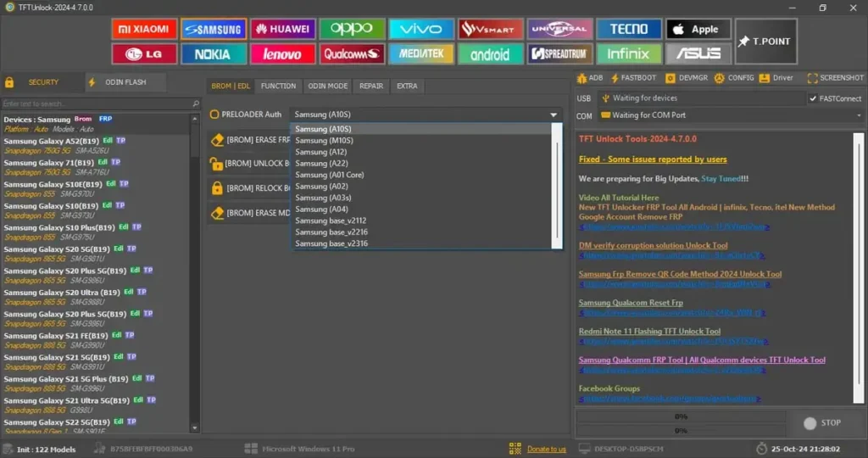Expand the COM port dropdown
This screenshot has height=458, width=868.
(859, 115)
